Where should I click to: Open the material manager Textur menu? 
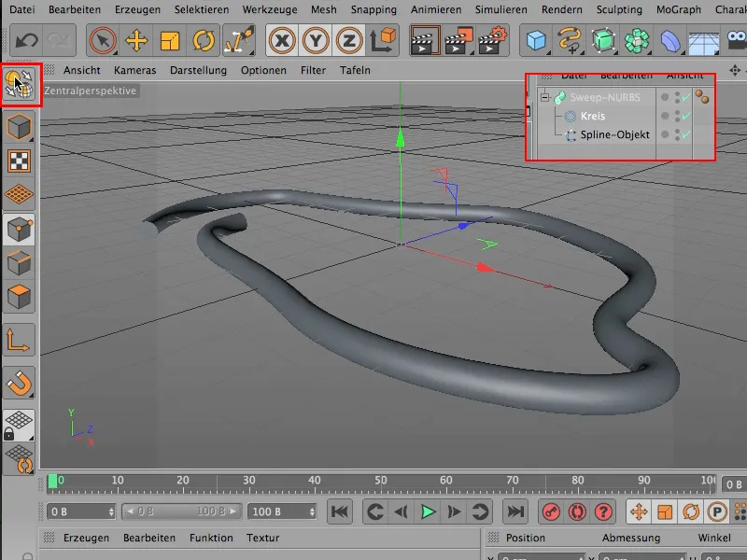click(x=262, y=539)
